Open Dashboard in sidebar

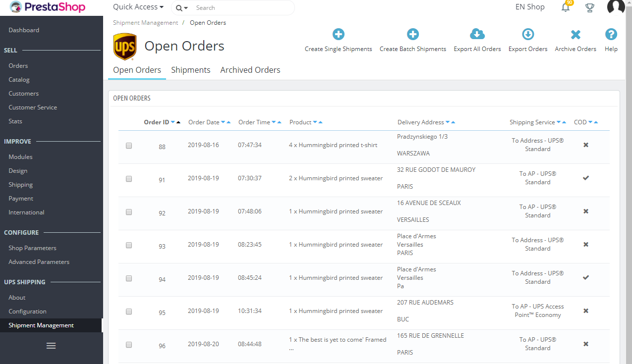point(24,30)
